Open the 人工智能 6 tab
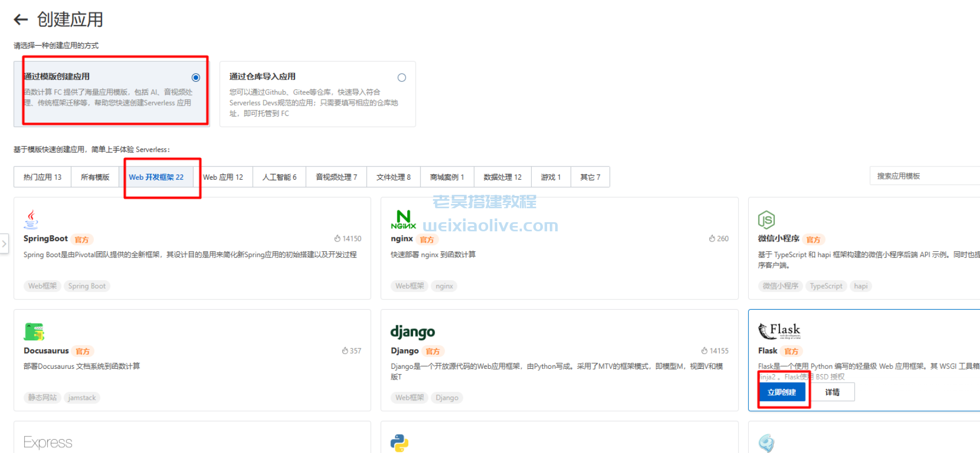This screenshot has width=980, height=453. click(x=279, y=177)
